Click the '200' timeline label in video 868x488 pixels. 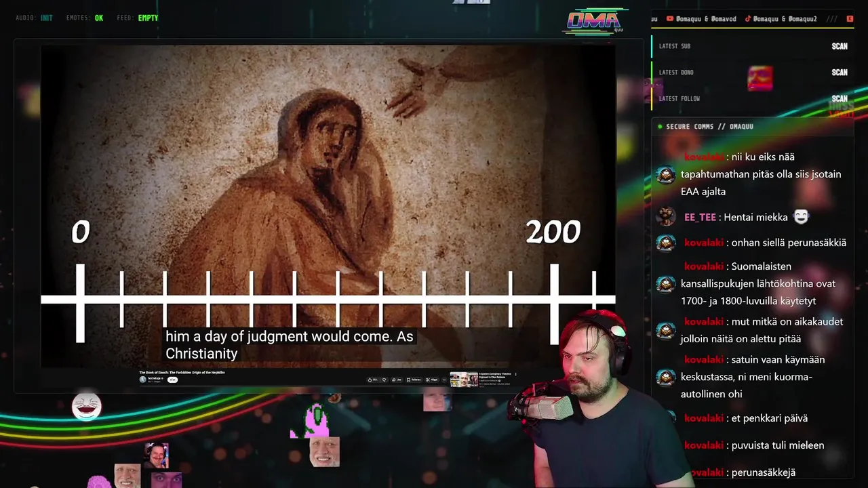[553, 232]
